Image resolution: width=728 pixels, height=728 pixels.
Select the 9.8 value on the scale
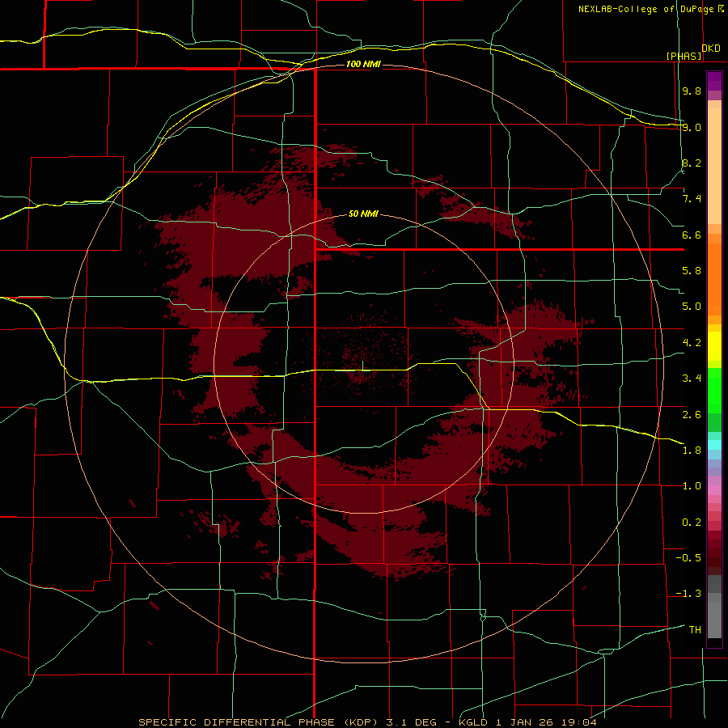pos(692,91)
